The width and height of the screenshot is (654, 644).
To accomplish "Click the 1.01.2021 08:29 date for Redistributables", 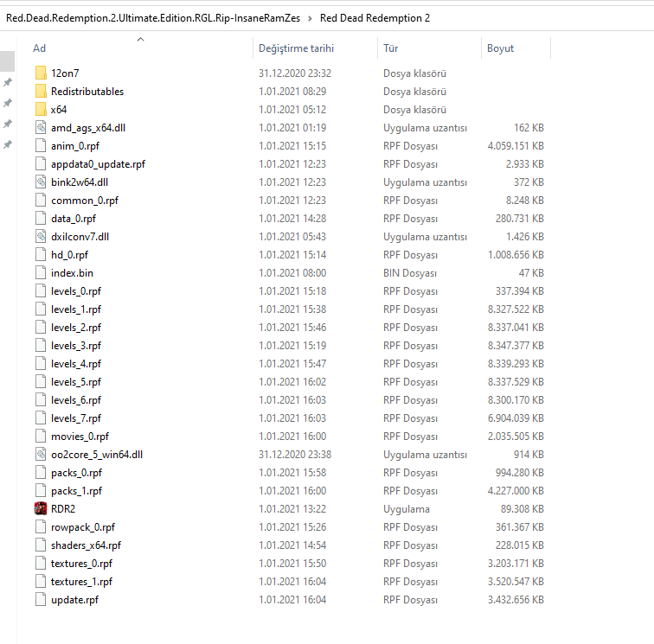I will click(x=292, y=92).
